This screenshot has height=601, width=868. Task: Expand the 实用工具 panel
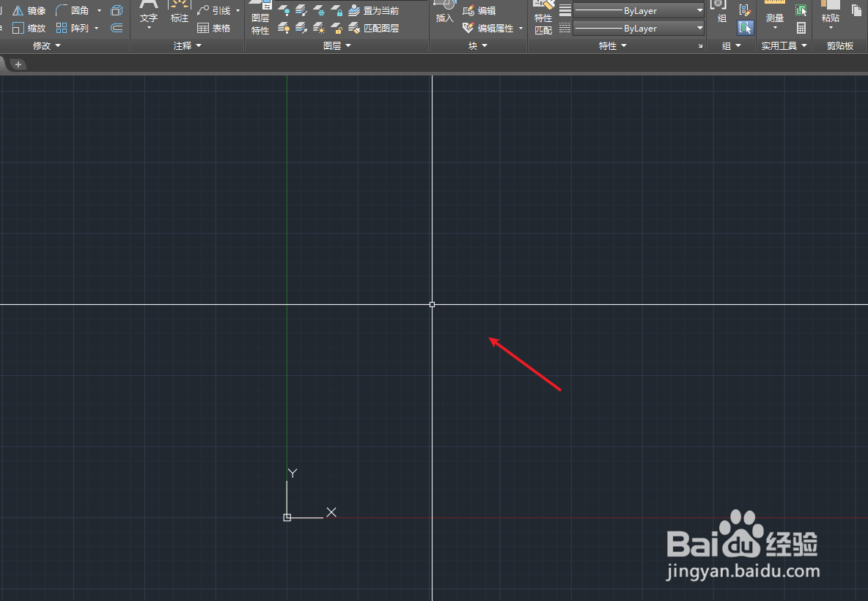(784, 46)
